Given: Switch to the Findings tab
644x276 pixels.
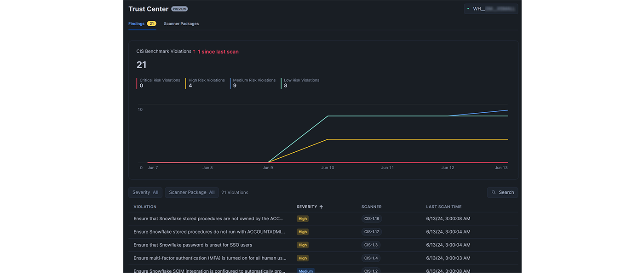Looking at the screenshot, I should [x=142, y=23].
